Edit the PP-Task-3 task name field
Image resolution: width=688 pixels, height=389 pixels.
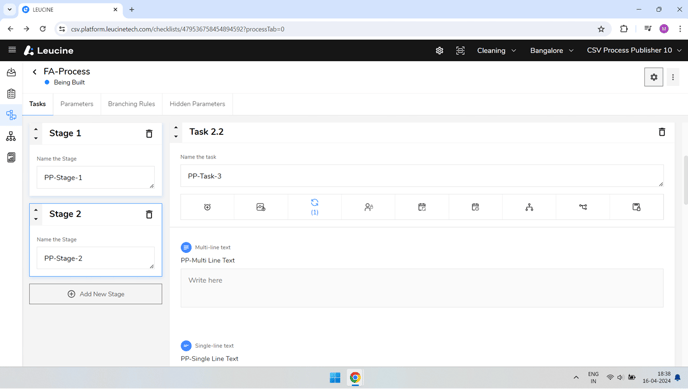pos(422,176)
